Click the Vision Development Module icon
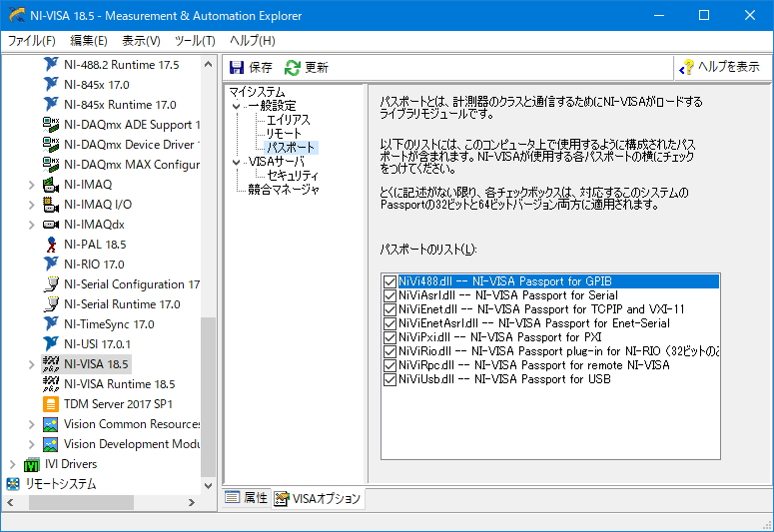Image resolution: width=774 pixels, height=532 pixels. tap(51, 444)
